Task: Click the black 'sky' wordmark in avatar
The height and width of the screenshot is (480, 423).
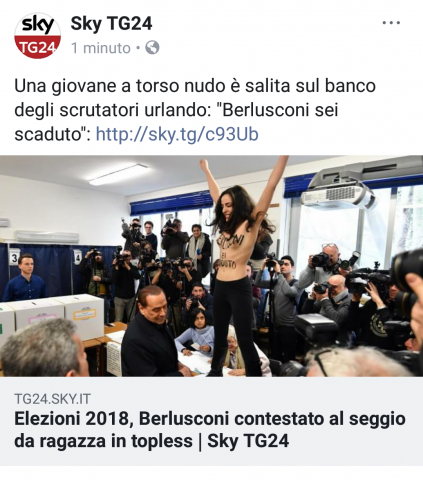Action: click(38, 24)
